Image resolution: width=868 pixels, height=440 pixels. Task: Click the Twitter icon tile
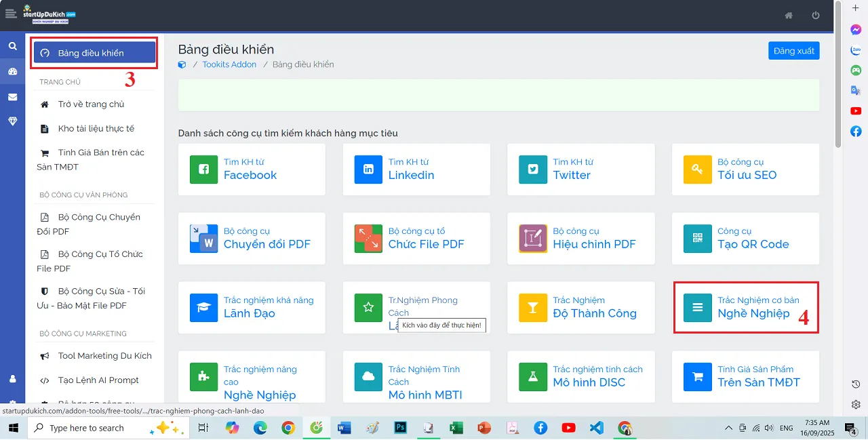point(533,169)
